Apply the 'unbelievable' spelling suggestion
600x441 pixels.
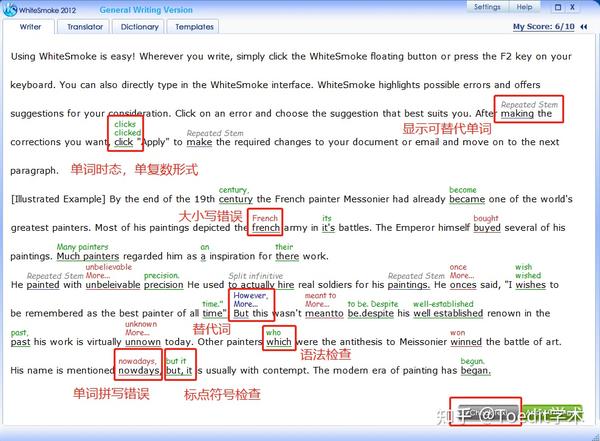coord(109,267)
